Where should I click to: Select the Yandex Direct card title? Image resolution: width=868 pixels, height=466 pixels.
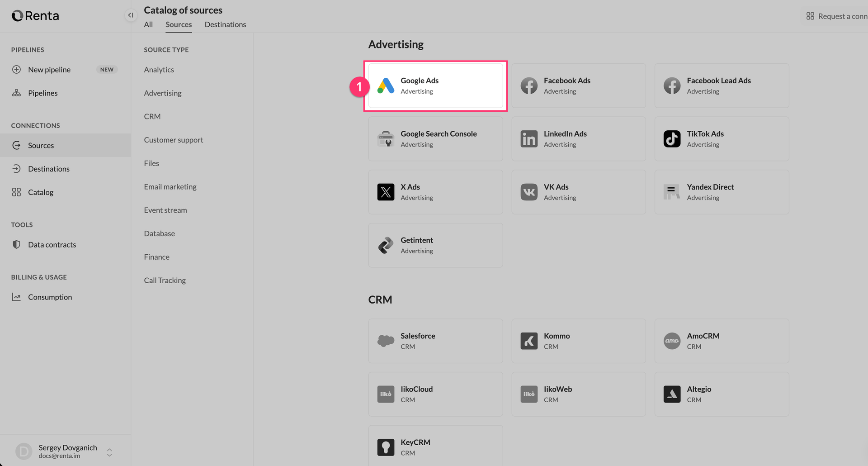click(x=710, y=187)
